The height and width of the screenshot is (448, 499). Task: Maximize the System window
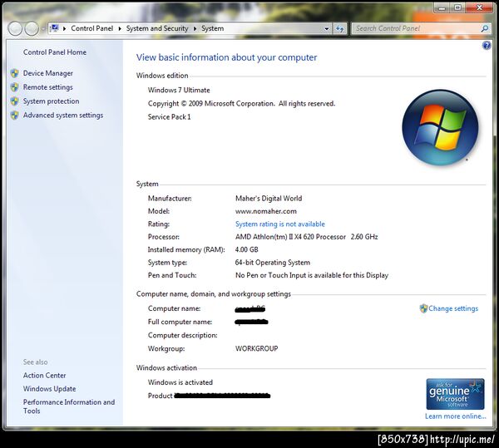(x=457, y=7)
